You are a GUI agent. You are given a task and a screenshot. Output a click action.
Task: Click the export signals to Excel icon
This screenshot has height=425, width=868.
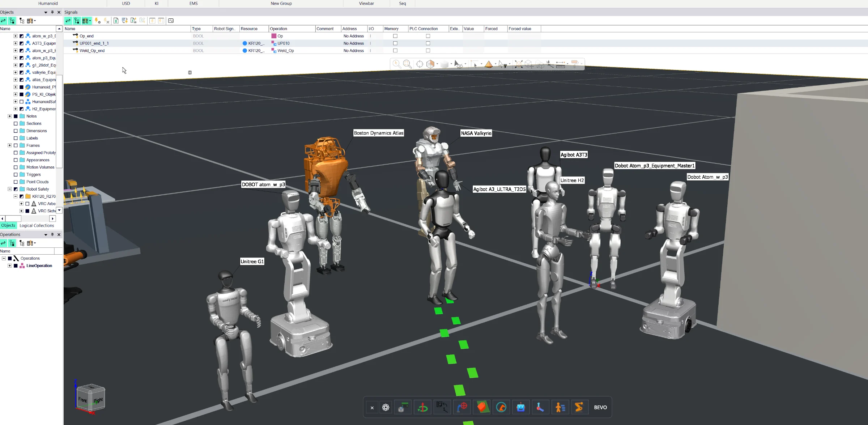[x=116, y=21]
